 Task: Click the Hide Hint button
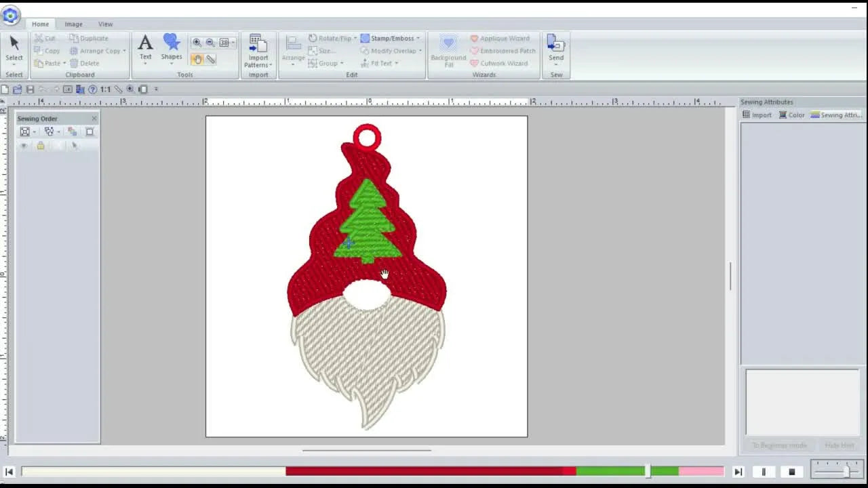tap(840, 445)
